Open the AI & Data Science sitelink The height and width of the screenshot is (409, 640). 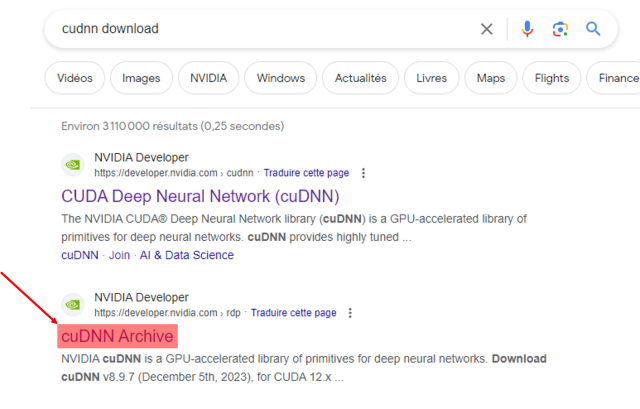tap(187, 255)
